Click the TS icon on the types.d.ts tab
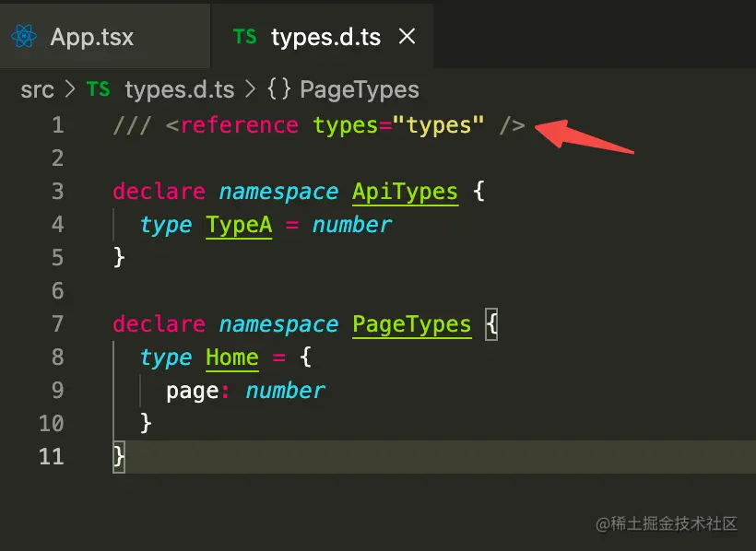The image size is (756, 551). pos(245,37)
